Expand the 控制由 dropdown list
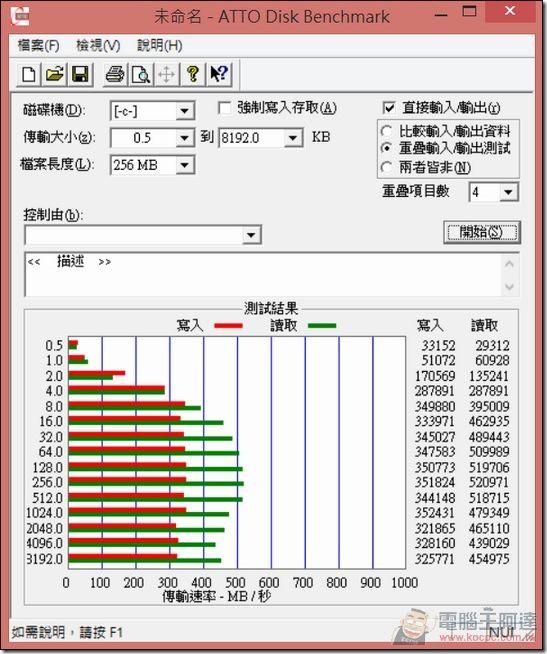Image resolution: width=547 pixels, height=654 pixels. [251, 235]
